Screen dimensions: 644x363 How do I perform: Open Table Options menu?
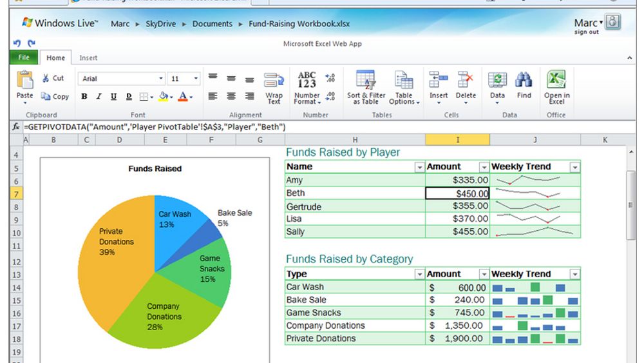tap(404, 88)
